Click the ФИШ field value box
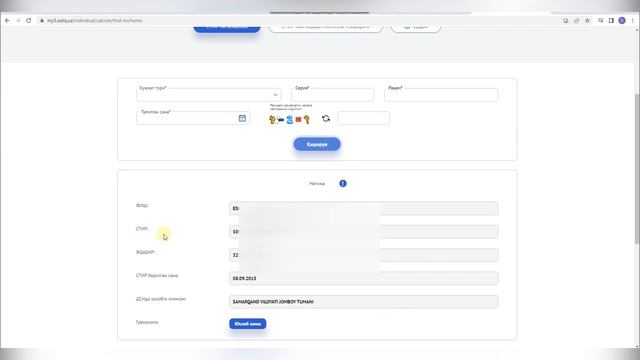Image resolution: width=640 pixels, height=360 pixels. point(363,209)
